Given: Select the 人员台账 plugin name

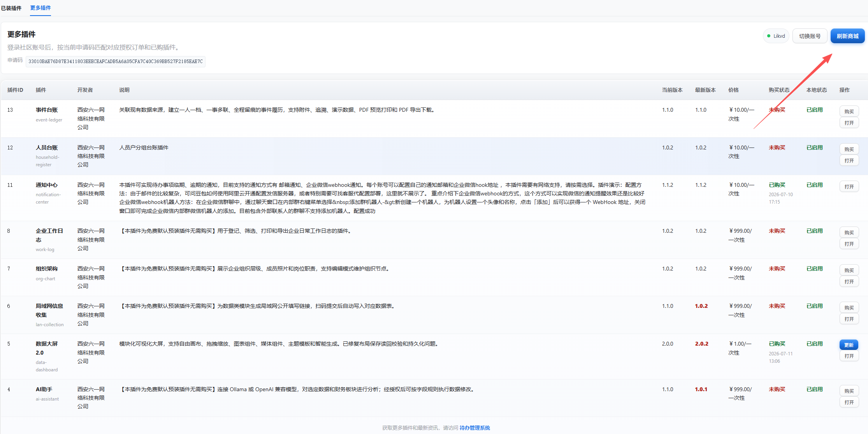Looking at the screenshot, I should 47,148.
